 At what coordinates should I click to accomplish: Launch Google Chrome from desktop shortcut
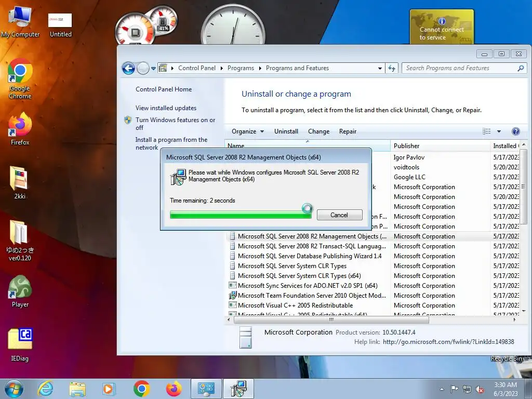(20, 79)
